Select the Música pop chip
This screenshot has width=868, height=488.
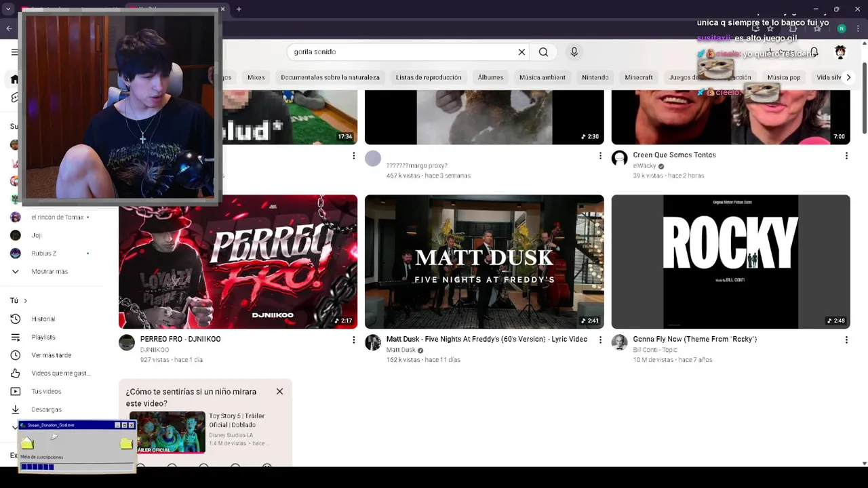(x=784, y=77)
